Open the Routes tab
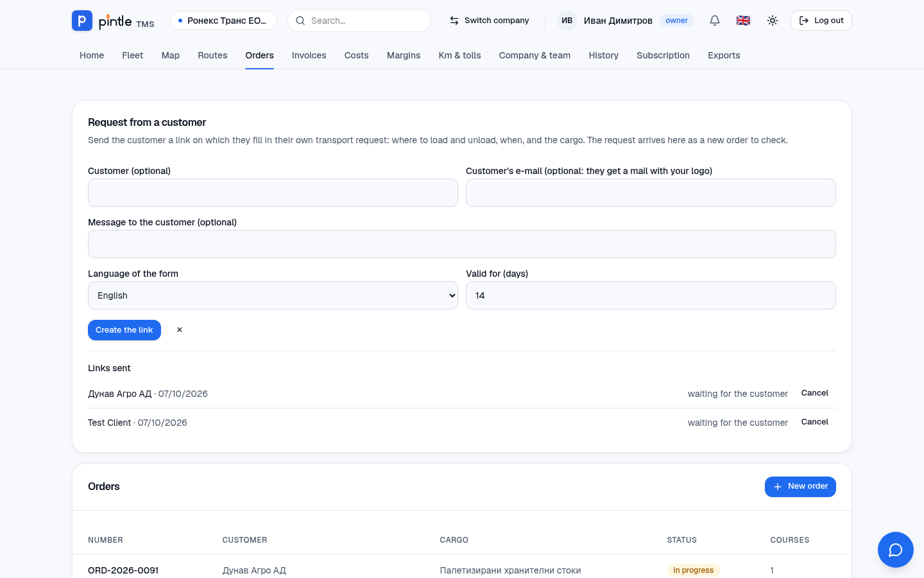This screenshot has height=578, width=924. (212, 55)
